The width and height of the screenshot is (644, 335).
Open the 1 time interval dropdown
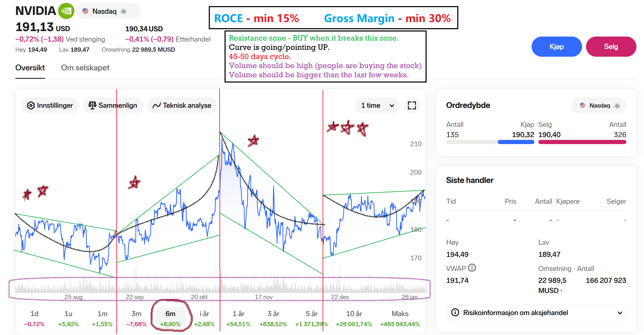pyautogui.click(x=377, y=105)
